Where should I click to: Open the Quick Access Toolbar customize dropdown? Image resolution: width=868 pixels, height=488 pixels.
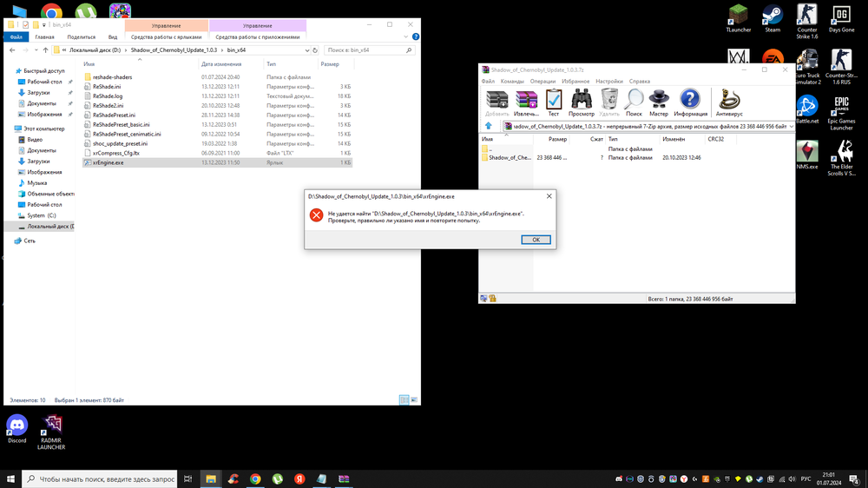(43, 25)
